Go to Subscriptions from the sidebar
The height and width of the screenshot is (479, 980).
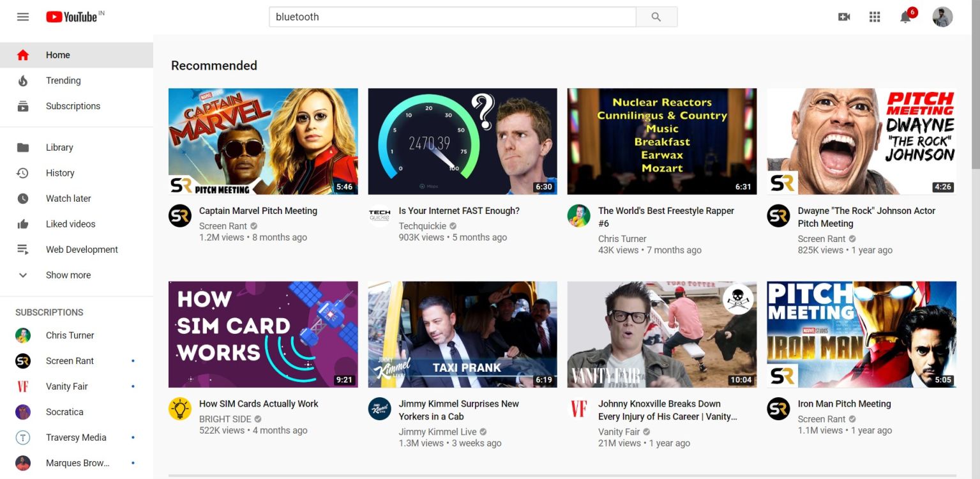(x=73, y=106)
